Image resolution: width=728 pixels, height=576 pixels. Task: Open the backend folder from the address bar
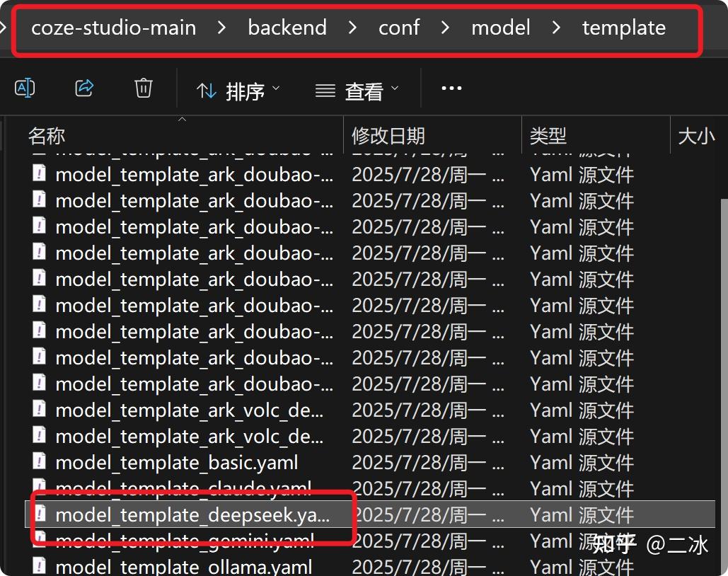click(x=287, y=28)
